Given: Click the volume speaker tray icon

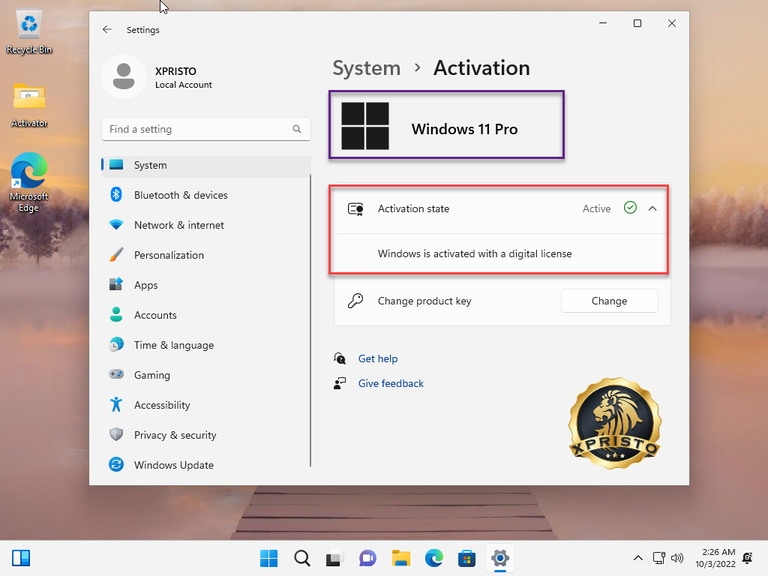Looking at the screenshot, I should pos(677,558).
